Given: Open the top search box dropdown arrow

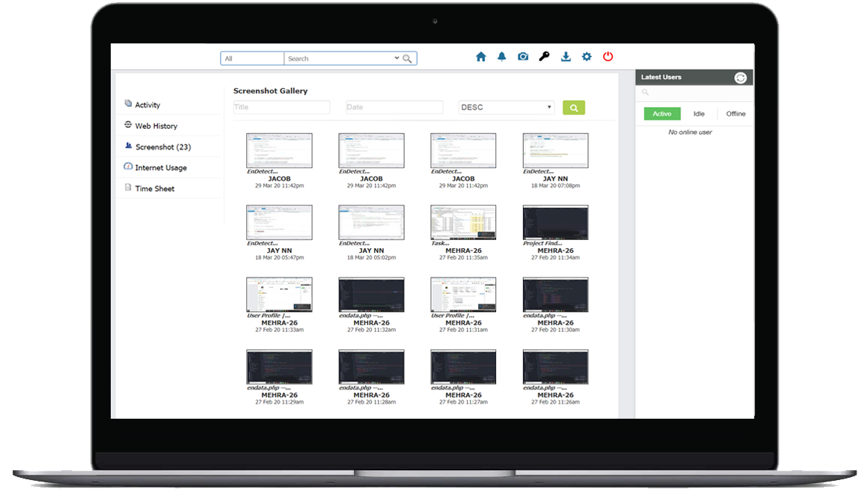Looking at the screenshot, I should point(397,58).
